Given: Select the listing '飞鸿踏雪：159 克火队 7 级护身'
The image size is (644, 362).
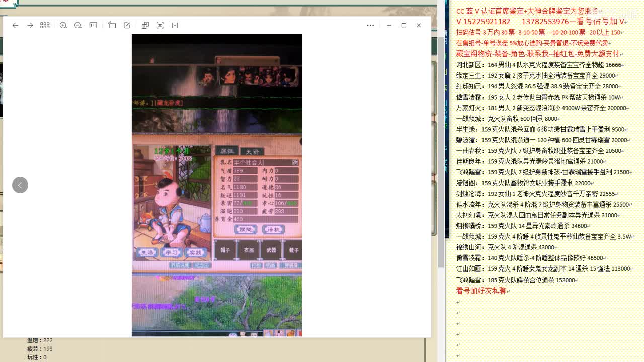Looking at the screenshot, I should coord(544,172).
